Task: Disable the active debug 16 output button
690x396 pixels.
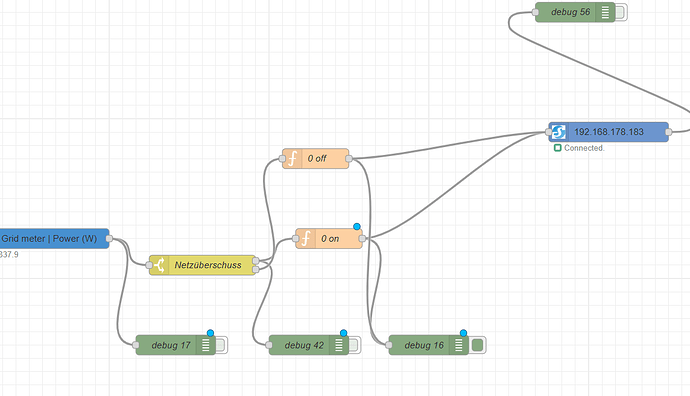Action: click(477, 345)
